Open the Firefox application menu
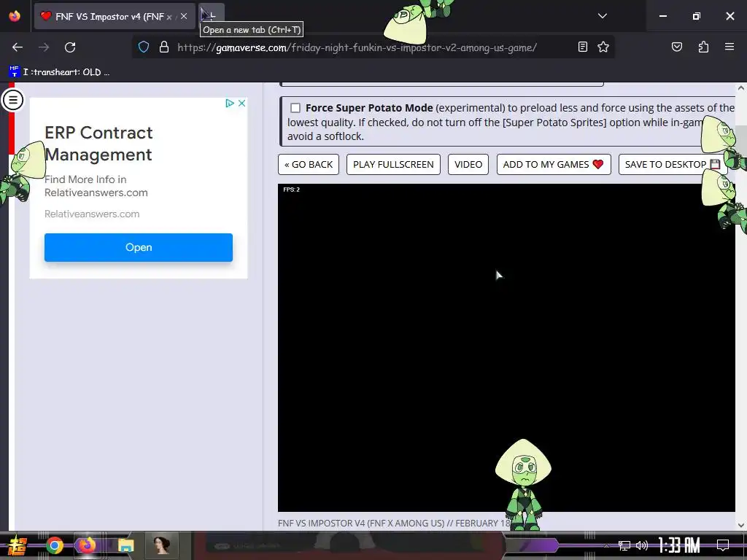 (x=729, y=47)
